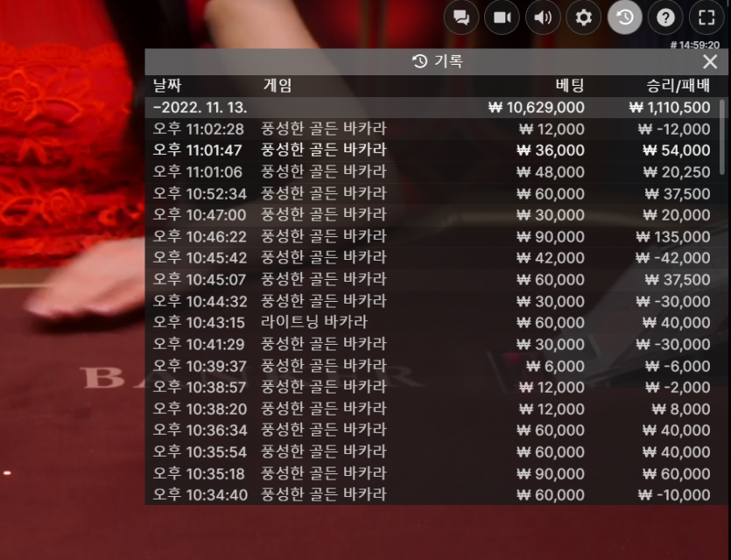Open the settings gear icon
731x560 pixels.
coord(584,17)
